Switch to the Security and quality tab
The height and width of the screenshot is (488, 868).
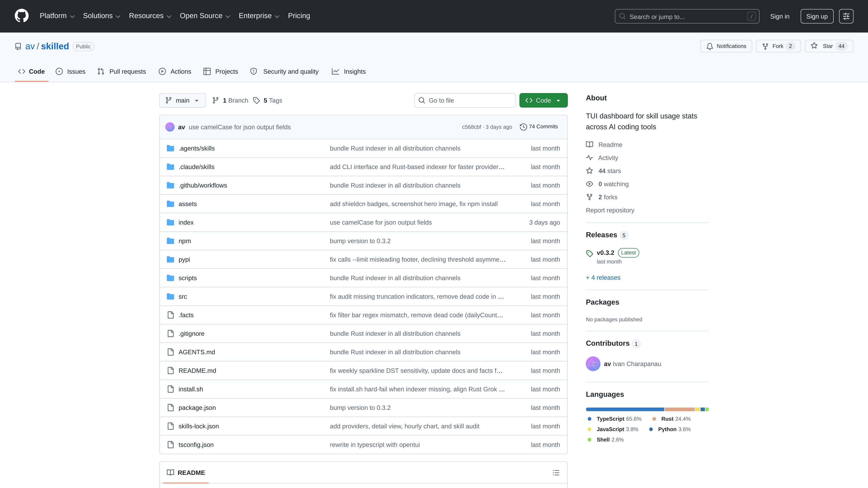284,71
